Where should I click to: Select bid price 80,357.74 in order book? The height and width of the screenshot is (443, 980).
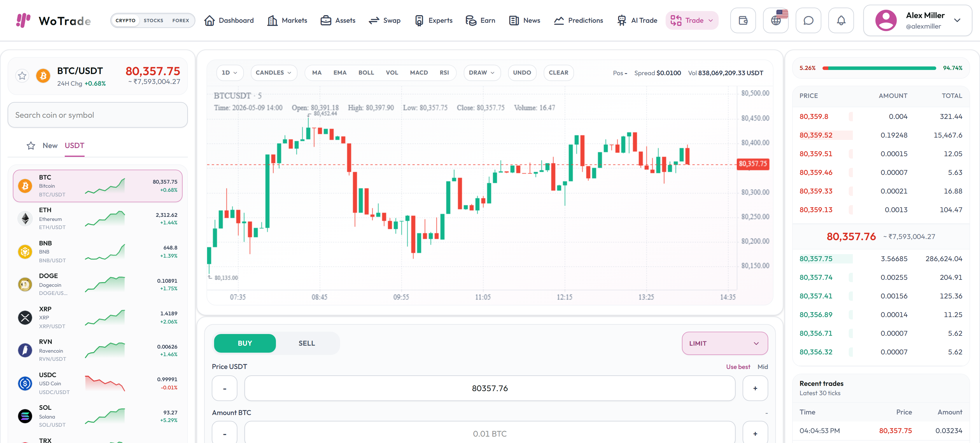(880, 277)
